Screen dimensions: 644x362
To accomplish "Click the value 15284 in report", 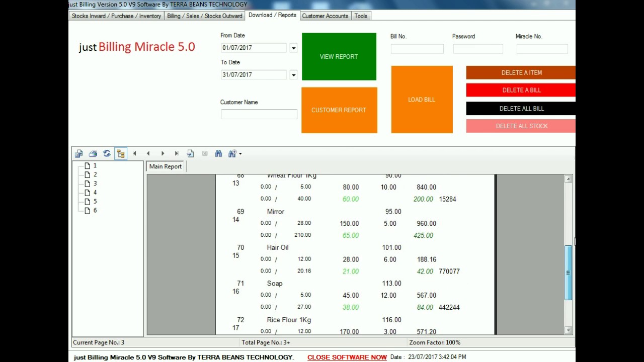I will point(448,199).
